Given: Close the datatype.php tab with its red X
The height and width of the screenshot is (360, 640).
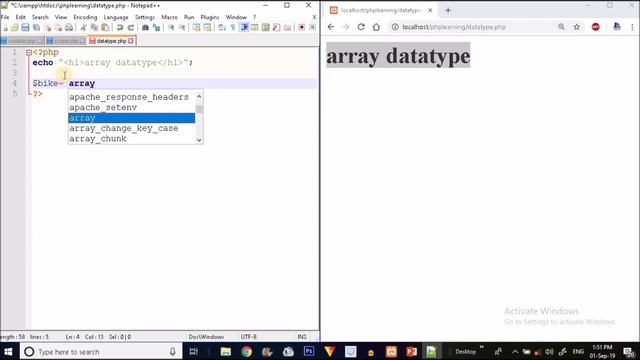Looking at the screenshot, I should pyautogui.click(x=131, y=41).
